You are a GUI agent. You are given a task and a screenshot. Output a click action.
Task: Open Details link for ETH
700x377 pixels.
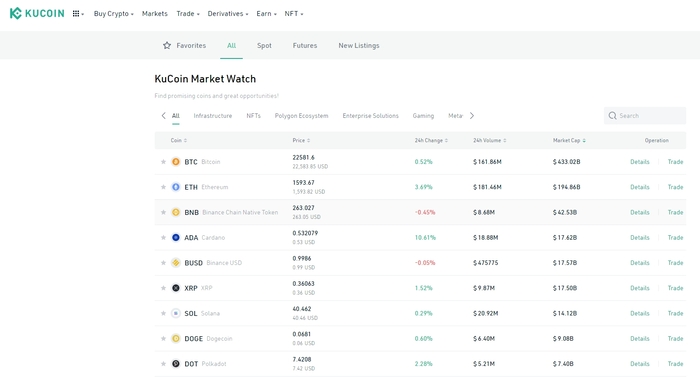click(x=640, y=187)
